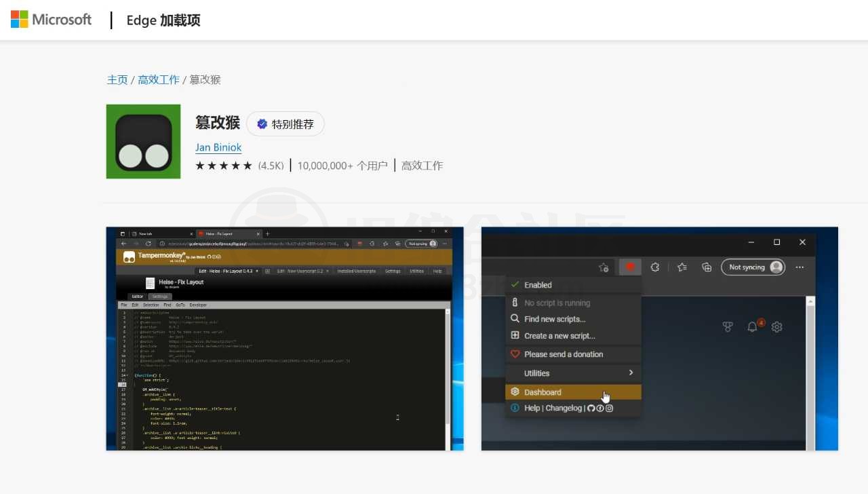Open the Selection menu in the script editor
Viewport: 868px width, 494px height.
(151, 305)
